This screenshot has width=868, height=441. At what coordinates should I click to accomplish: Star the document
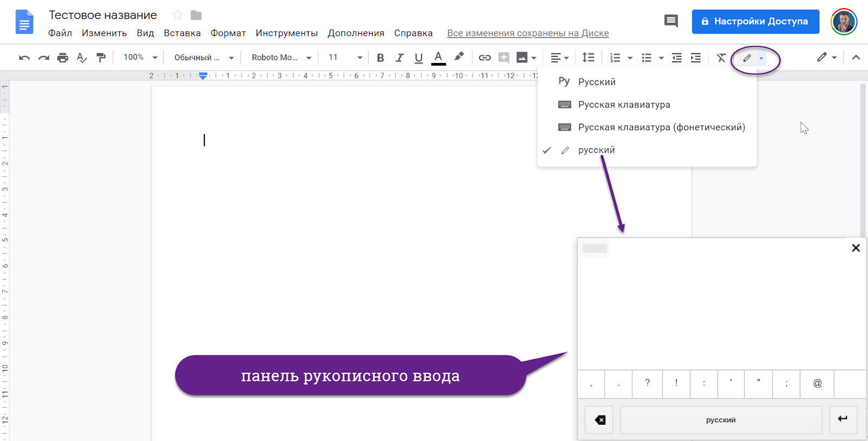pos(177,15)
